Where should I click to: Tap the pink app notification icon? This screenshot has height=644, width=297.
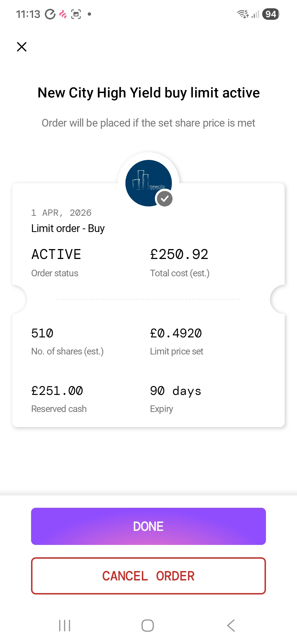[63, 14]
